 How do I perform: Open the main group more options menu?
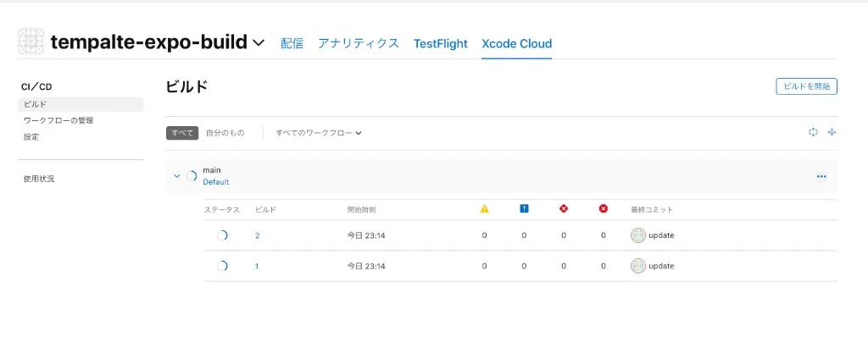(821, 176)
